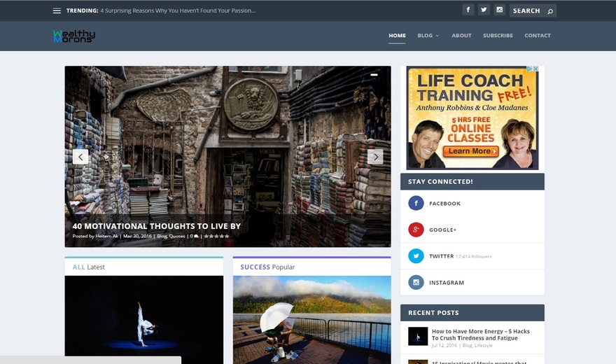
Task: Close the ad with the X icon
Action: click(x=535, y=69)
